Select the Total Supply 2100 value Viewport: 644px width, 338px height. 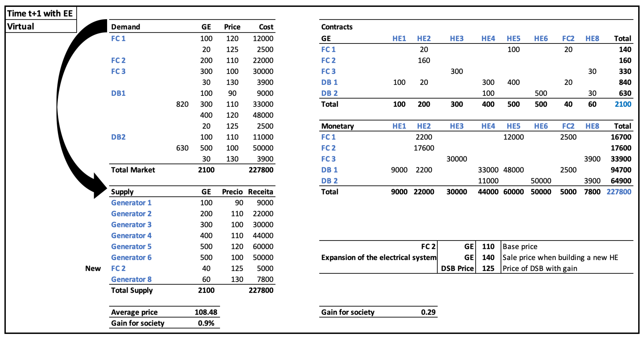(x=206, y=290)
